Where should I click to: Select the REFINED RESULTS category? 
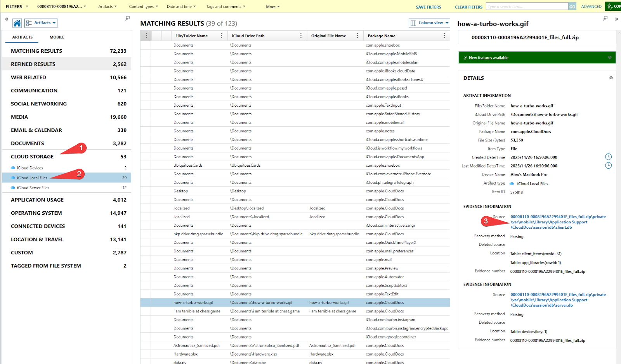pos(67,64)
